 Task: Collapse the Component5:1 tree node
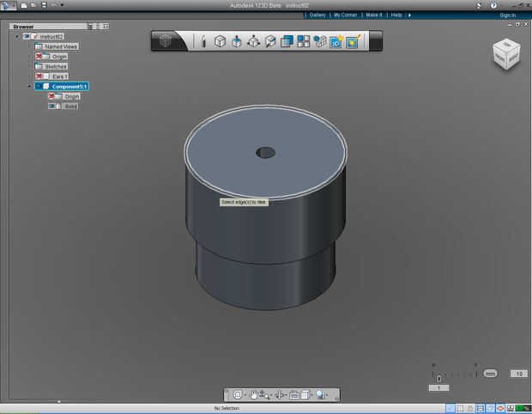pos(31,87)
